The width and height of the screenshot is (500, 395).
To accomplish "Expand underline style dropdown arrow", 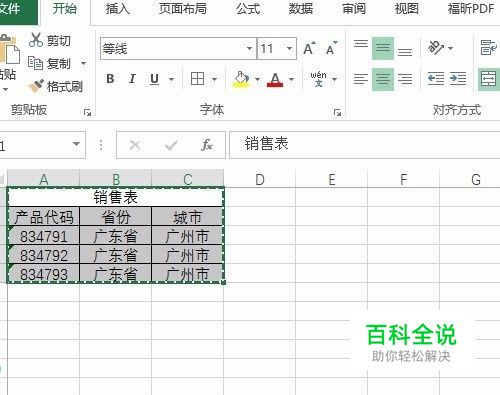I will click(171, 79).
